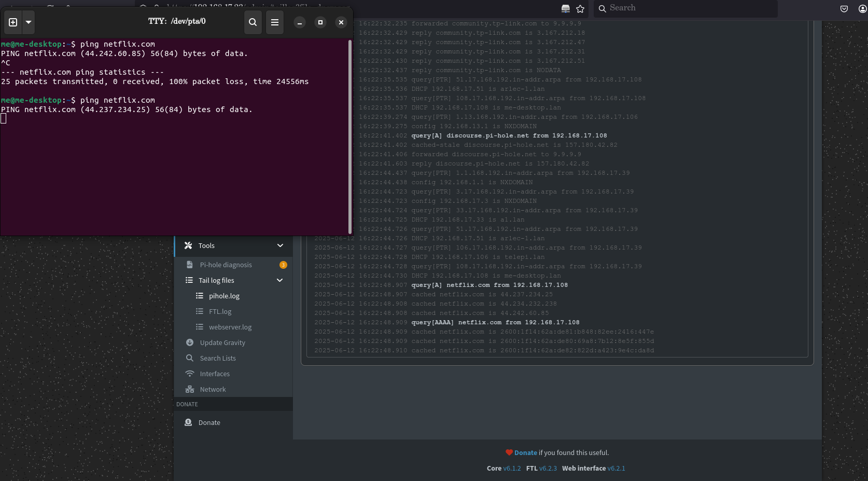Click the browser bookmark star icon
The width and height of the screenshot is (868, 481).
click(x=580, y=9)
